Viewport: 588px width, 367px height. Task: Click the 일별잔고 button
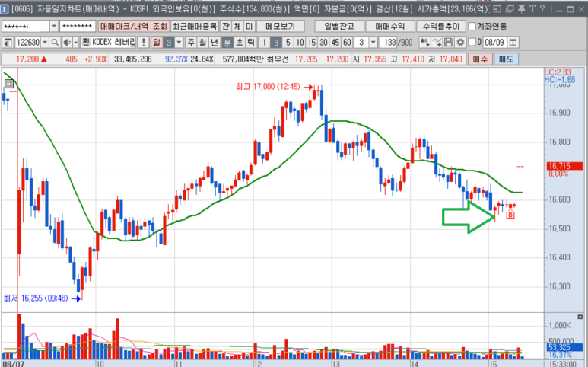(339, 26)
